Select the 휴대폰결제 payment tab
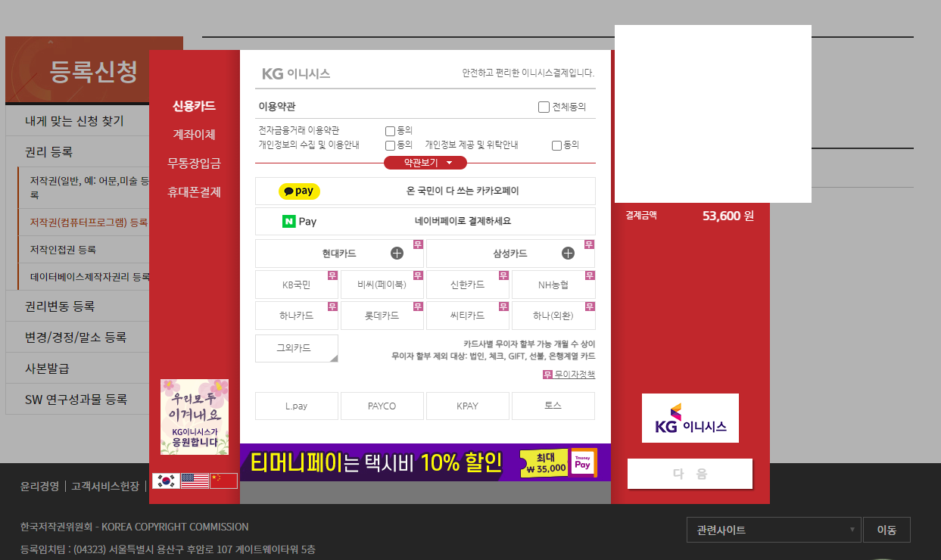The width and height of the screenshot is (941, 560). point(195,192)
